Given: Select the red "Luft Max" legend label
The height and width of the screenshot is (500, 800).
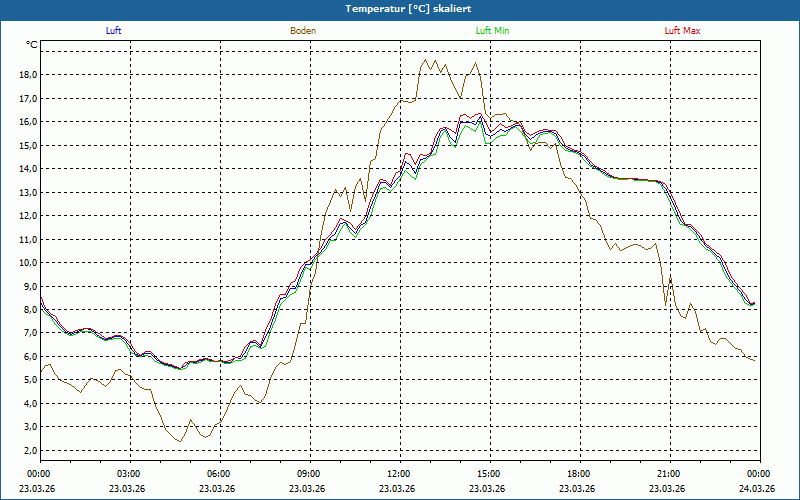Looking at the screenshot, I should [683, 31].
